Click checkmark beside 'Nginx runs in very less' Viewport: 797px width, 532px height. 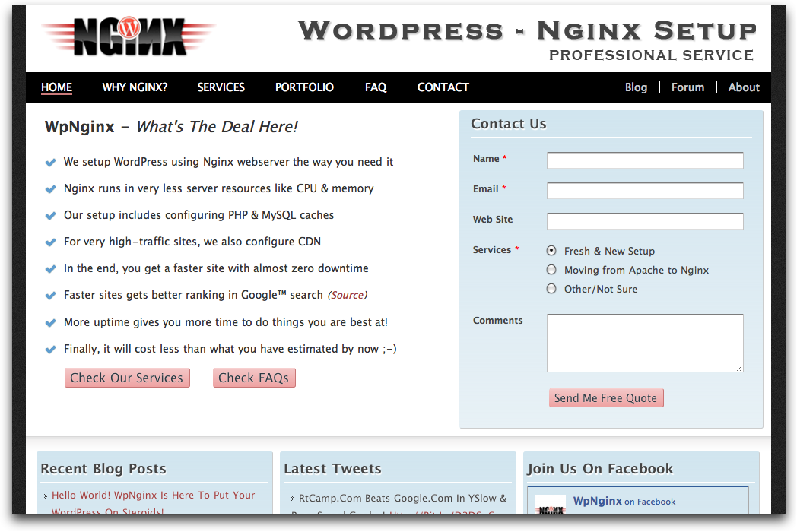click(50, 189)
